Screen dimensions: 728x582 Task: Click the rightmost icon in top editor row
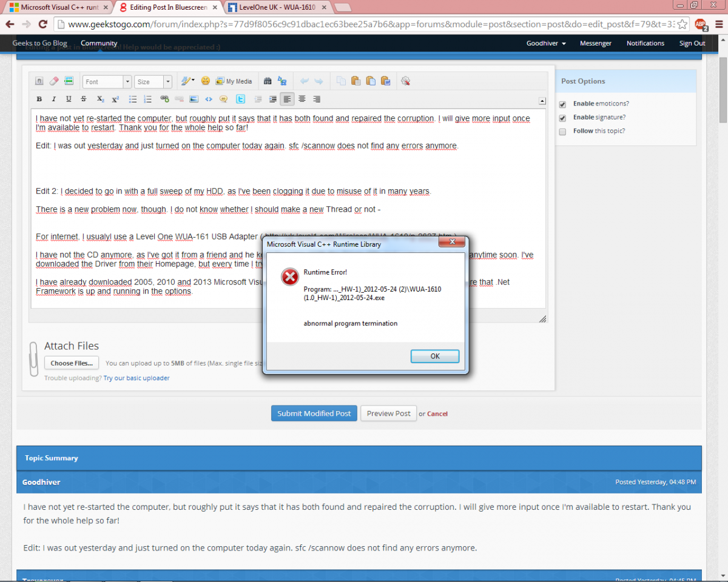pyautogui.click(x=406, y=81)
